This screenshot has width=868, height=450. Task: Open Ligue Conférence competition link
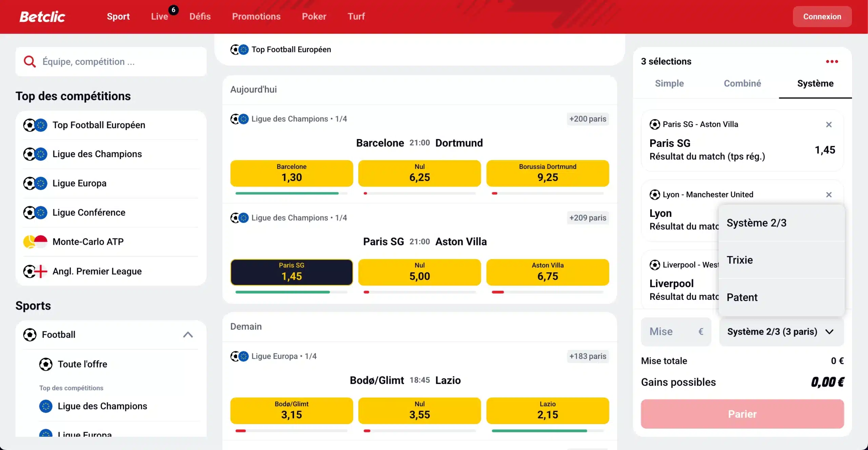coord(111,213)
